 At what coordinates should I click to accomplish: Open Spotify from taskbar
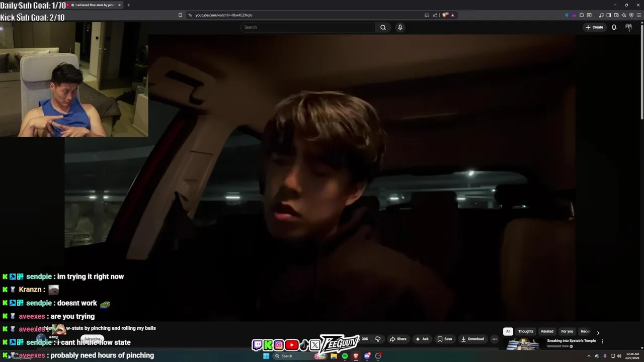click(x=345, y=356)
